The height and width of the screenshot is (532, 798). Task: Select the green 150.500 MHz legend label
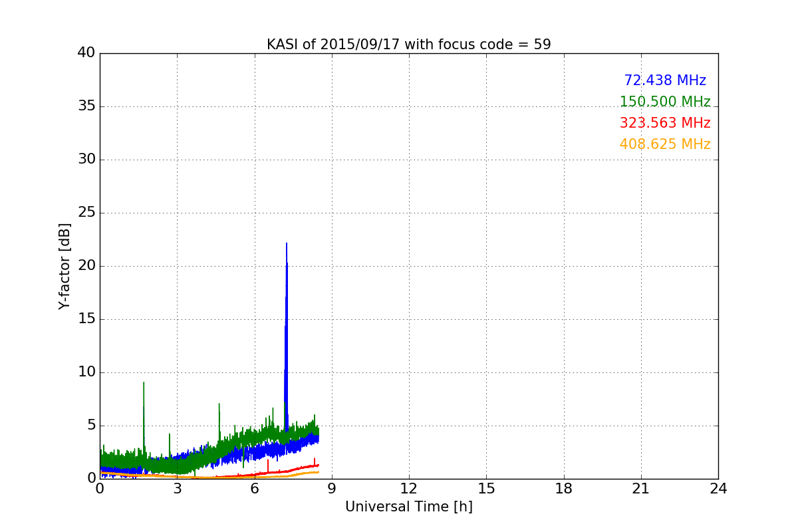pos(665,102)
